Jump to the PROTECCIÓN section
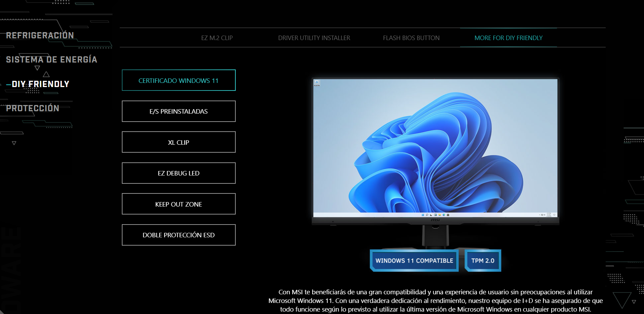644x314 pixels. tap(32, 108)
